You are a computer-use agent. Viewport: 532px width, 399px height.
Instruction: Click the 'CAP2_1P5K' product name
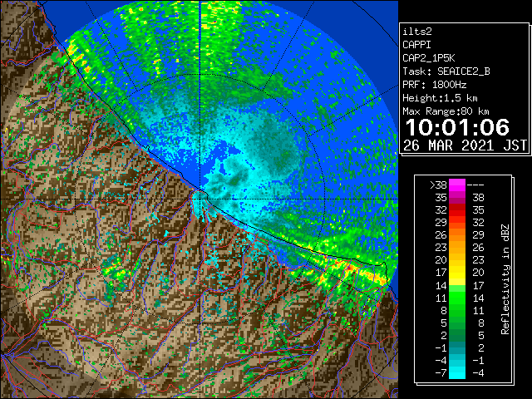(429, 58)
